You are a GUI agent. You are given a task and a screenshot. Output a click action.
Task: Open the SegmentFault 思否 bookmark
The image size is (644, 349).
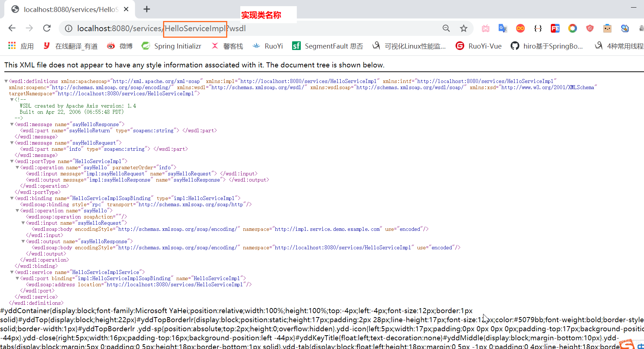tap(327, 46)
